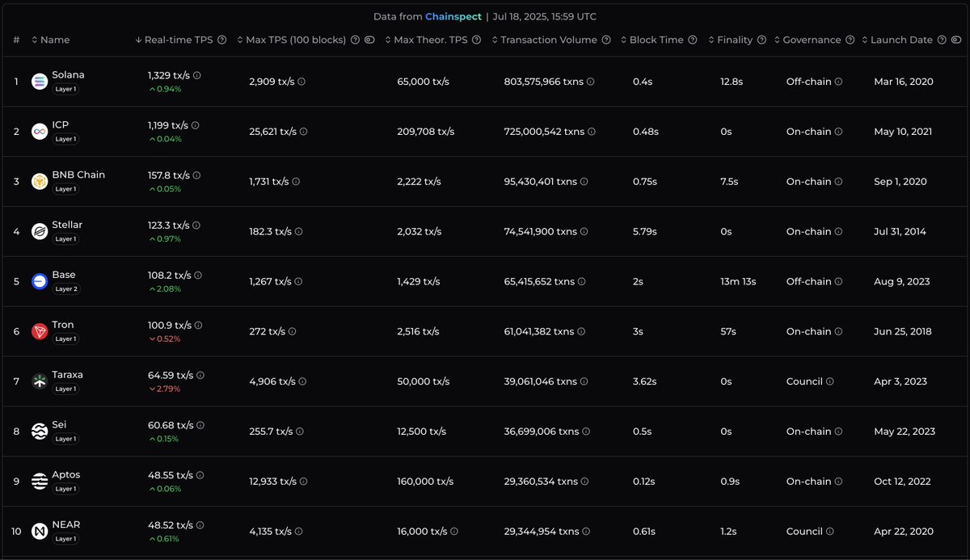970x560 pixels.
Task: Open help icon beside Finality header
Action: (x=761, y=40)
